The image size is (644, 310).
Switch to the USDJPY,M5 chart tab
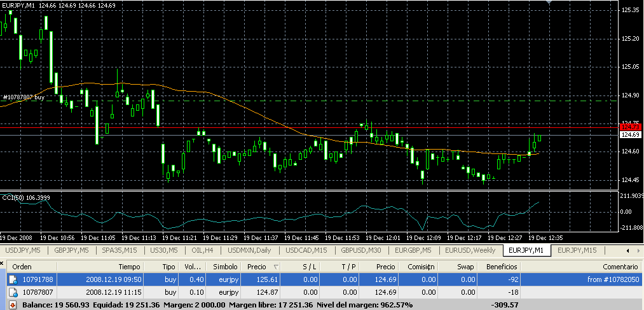24,250
